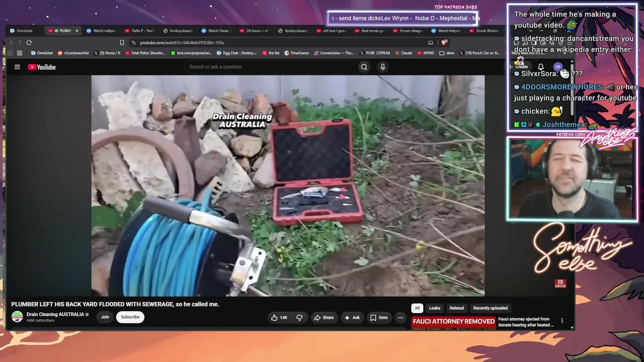Screen dimensions: 644x362
Task: Select the Recently uploaded filter chip
Action: (491, 308)
